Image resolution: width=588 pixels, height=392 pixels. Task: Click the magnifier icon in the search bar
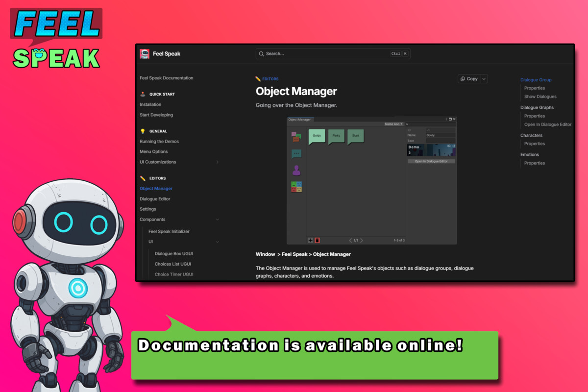coord(261,54)
